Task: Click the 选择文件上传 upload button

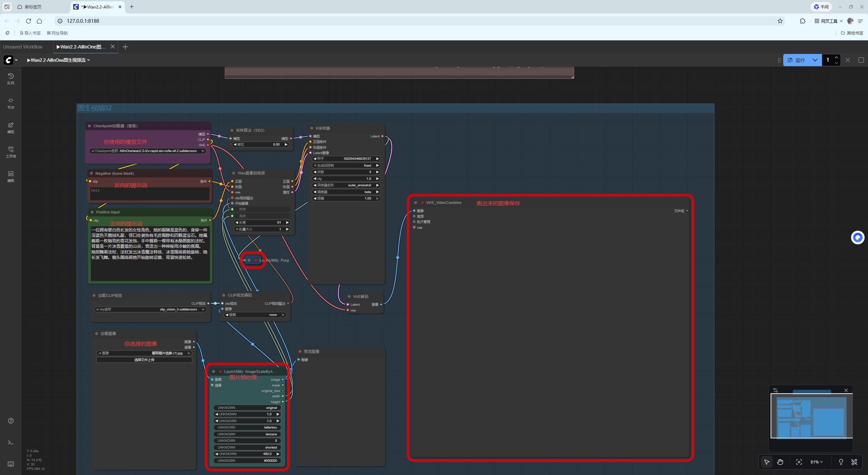Action: pos(144,360)
